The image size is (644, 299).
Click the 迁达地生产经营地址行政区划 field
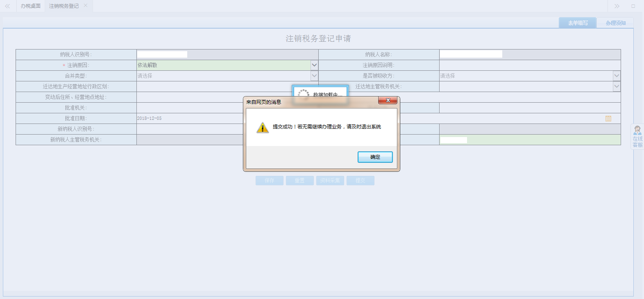click(x=227, y=86)
